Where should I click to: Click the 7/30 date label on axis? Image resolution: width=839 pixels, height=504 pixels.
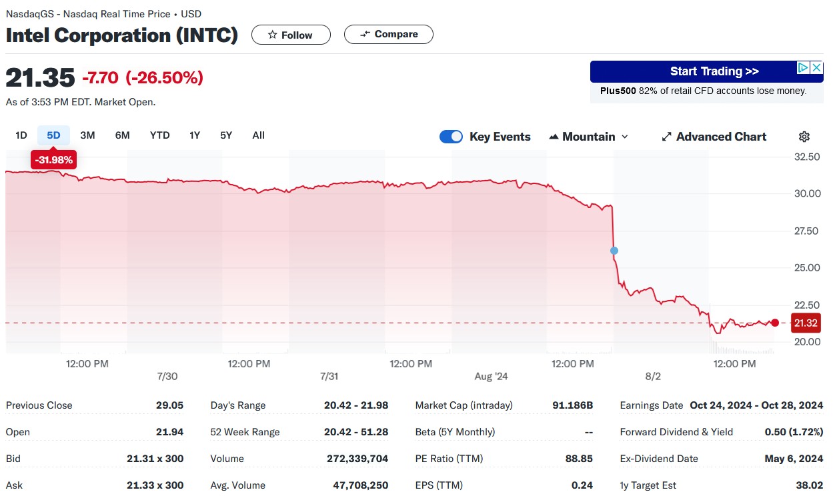(167, 376)
